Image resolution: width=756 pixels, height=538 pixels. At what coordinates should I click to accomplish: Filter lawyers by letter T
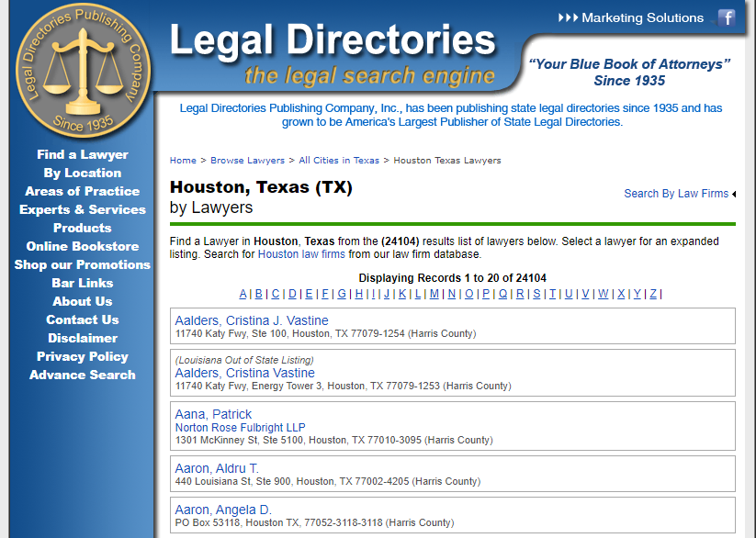point(553,294)
